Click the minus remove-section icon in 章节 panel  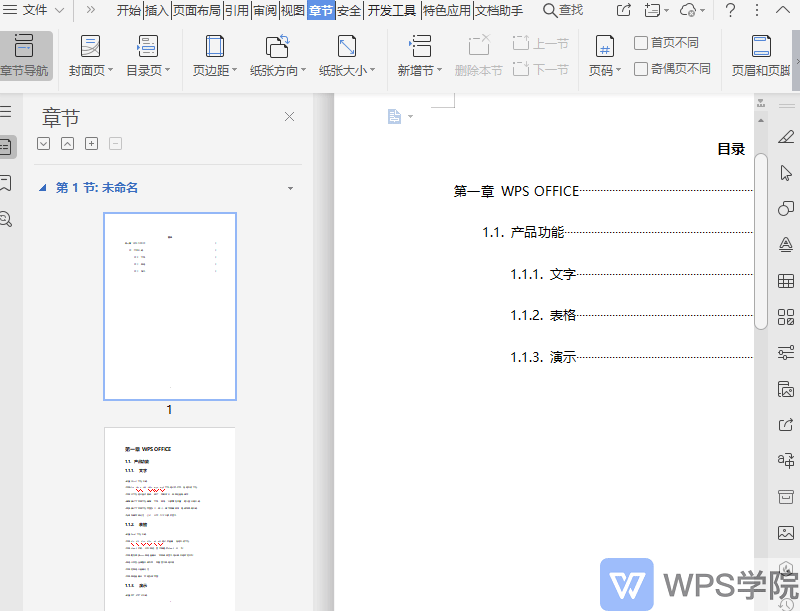click(115, 144)
